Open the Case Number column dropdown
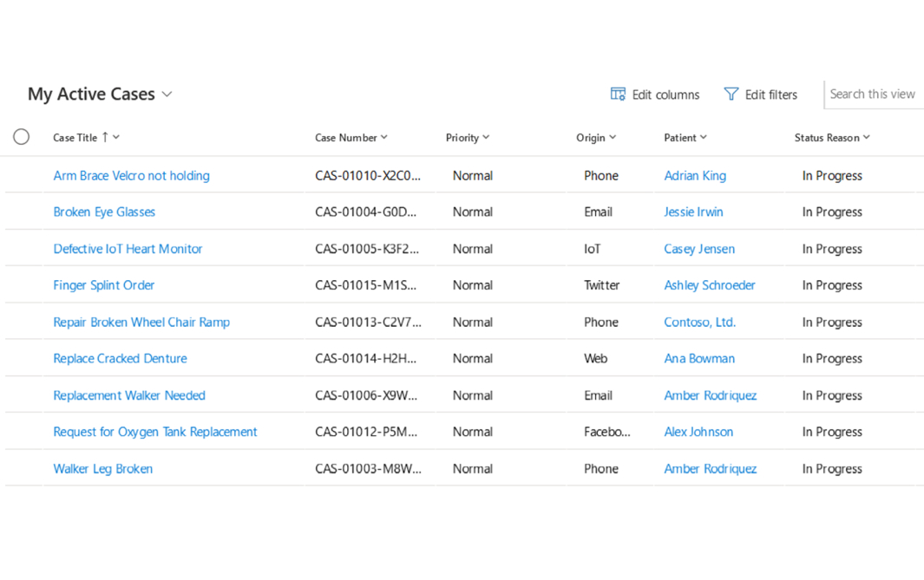The image size is (924, 580). click(384, 138)
